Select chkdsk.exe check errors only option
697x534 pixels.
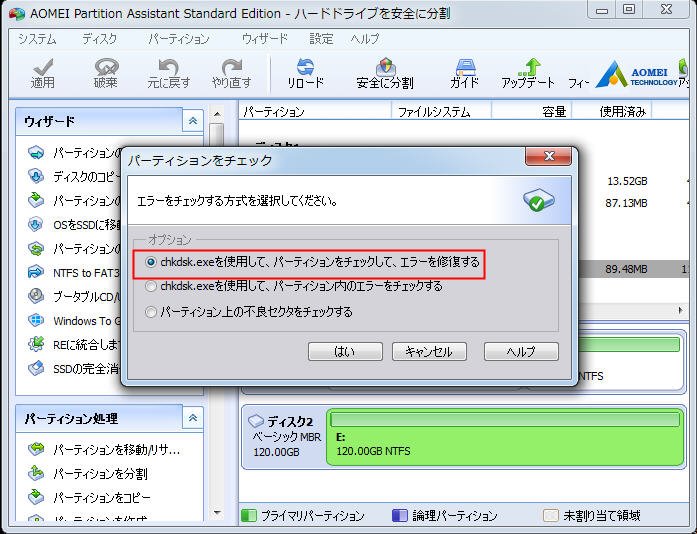[151, 286]
